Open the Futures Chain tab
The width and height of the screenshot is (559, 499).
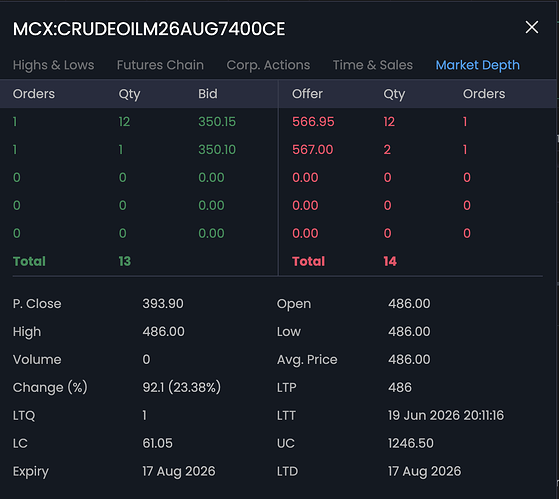[160, 65]
